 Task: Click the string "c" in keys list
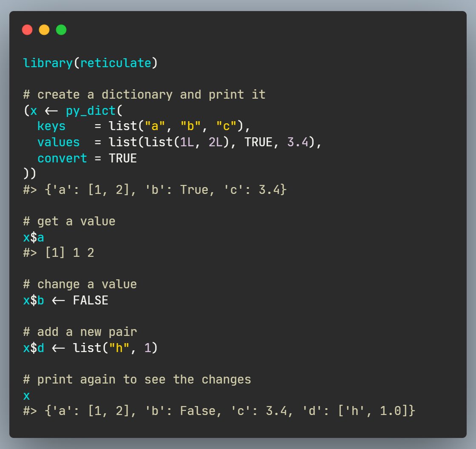point(226,126)
